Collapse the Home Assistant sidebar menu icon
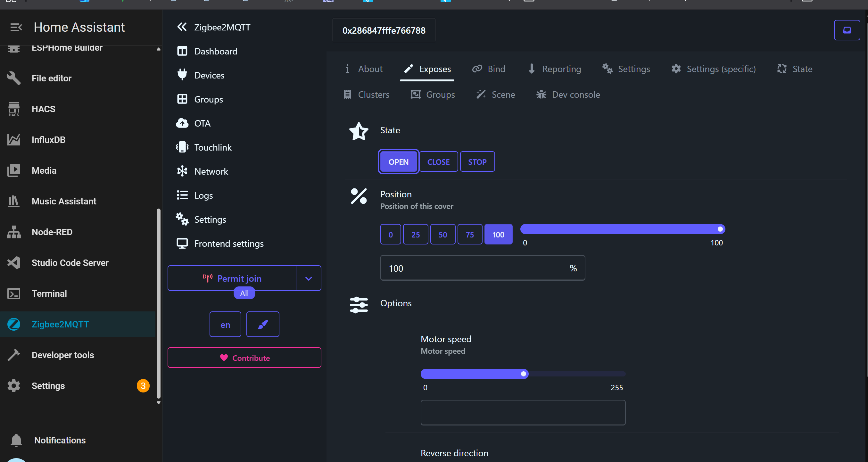The height and width of the screenshot is (462, 868). click(x=16, y=27)
